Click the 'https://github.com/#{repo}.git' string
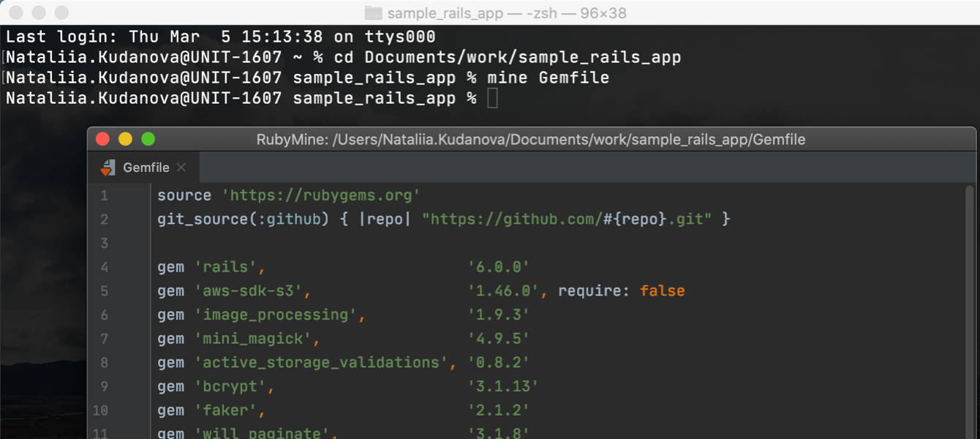The height and width of the screenshot is (439, 980). click(567, 219)
